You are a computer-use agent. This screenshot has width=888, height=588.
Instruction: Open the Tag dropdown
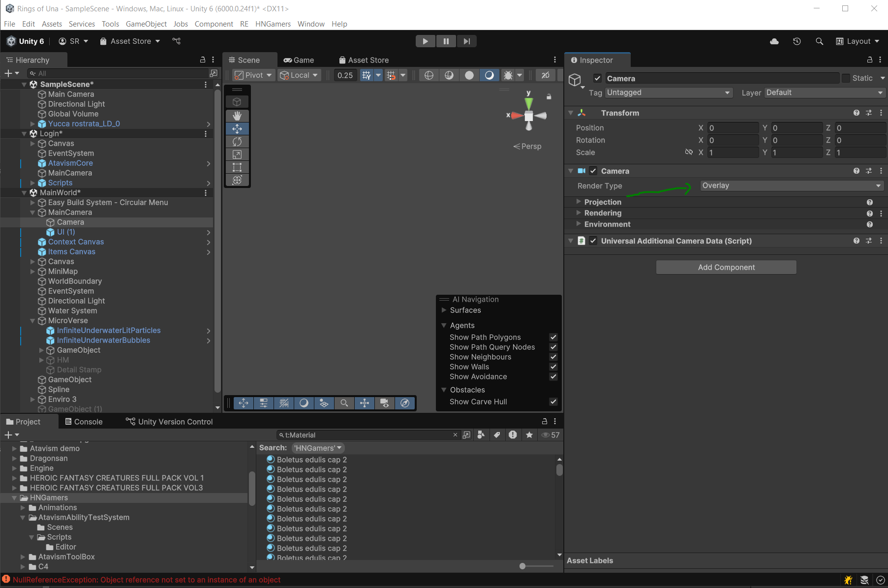(x=668, y=93)
